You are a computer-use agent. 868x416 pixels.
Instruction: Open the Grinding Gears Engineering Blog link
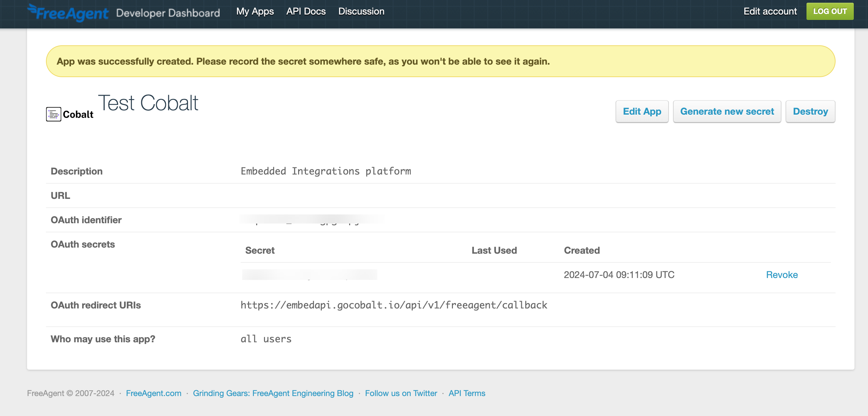(273, 393)
